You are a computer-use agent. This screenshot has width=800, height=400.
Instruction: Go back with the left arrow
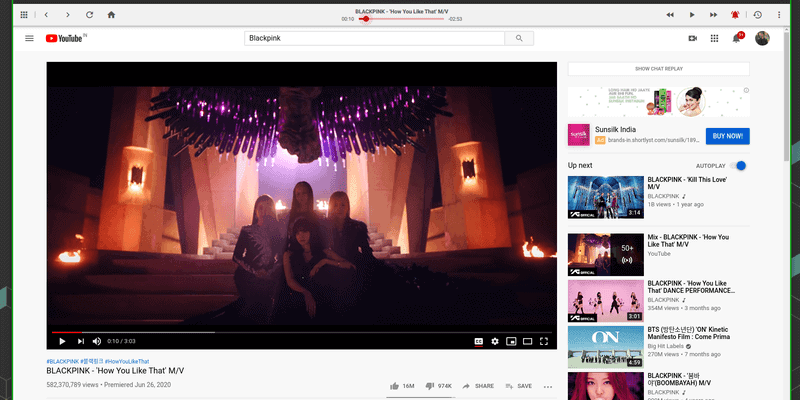tap(46, 15)
